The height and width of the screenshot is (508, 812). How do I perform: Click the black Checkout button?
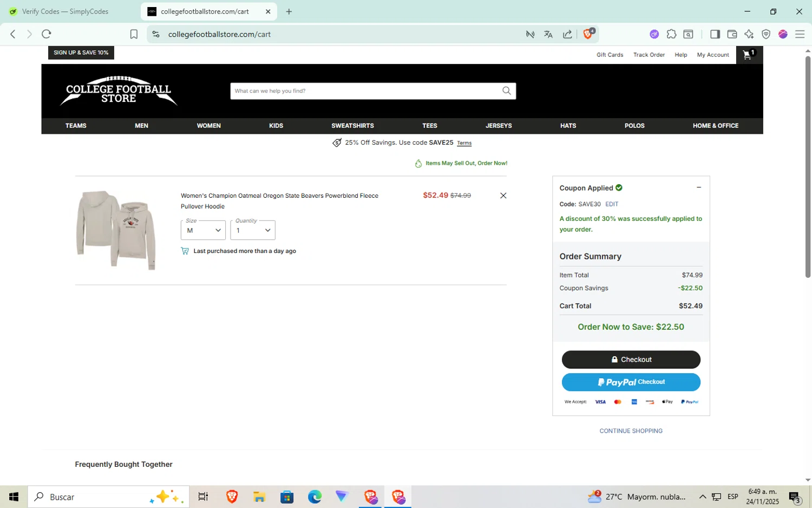[631, 360]
